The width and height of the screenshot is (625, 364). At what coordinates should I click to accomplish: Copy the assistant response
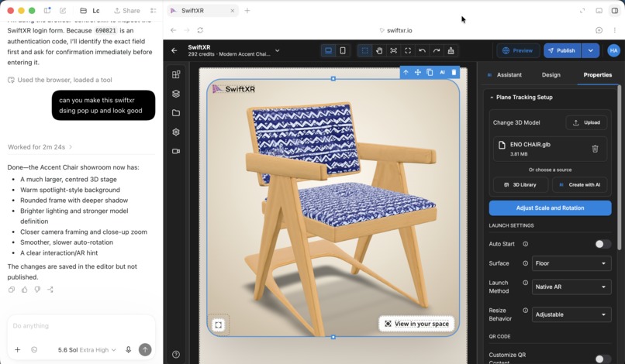click(12, 290)
